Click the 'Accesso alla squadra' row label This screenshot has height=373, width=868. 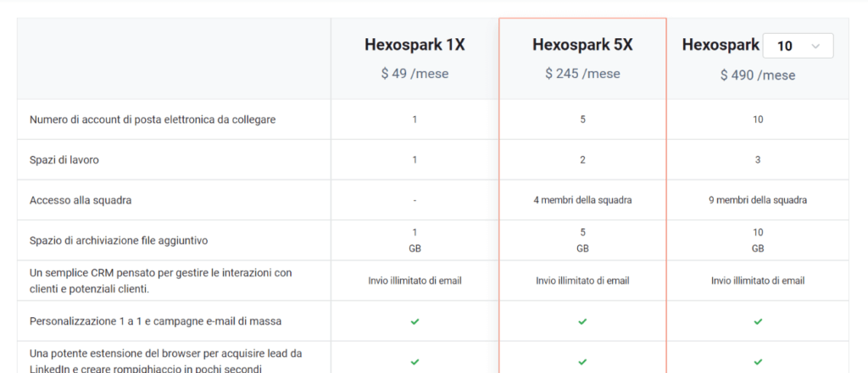pyautogui.click(x=81, y=200)
